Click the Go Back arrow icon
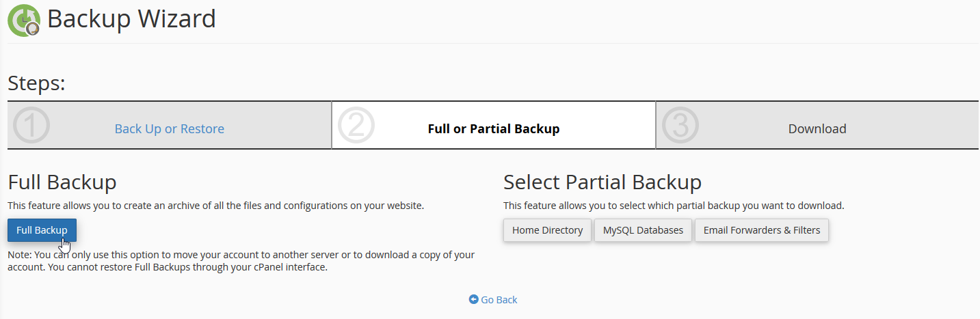The width and height of the screenshot is (980, 319). [473, 300]
